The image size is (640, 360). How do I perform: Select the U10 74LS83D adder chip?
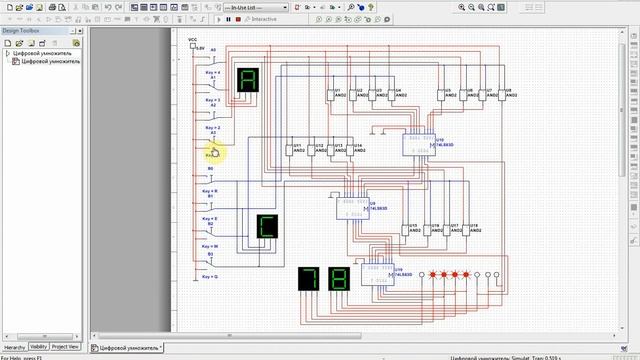tap(419, 145)
